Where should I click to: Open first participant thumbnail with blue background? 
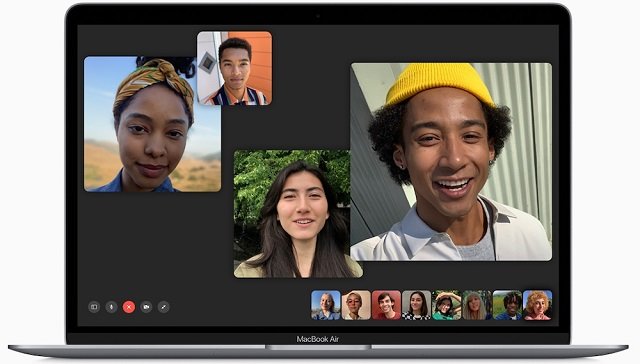[326, 305]
